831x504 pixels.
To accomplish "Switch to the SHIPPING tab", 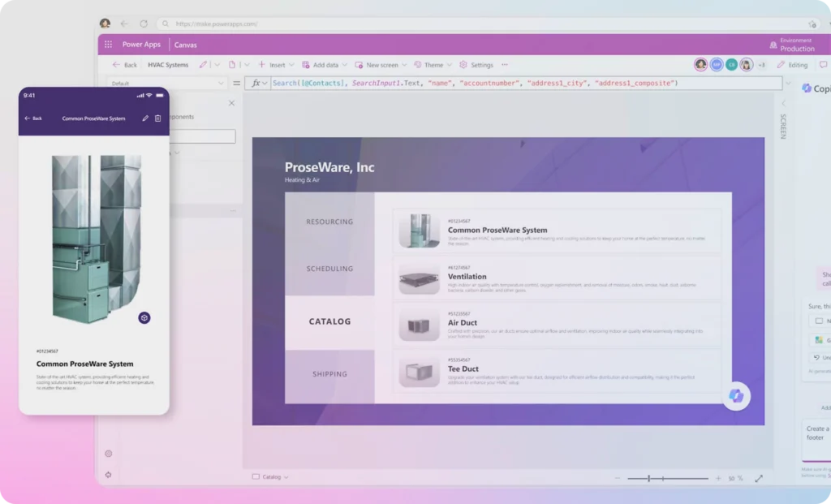I will pos(329,374).
